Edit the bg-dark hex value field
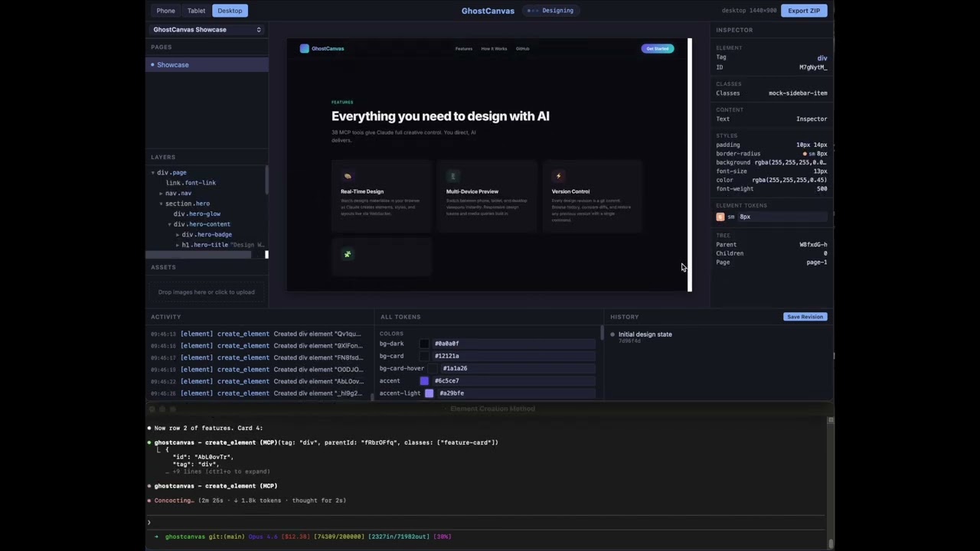This screenshot has width=980, height=551. (x=514, y=344)
